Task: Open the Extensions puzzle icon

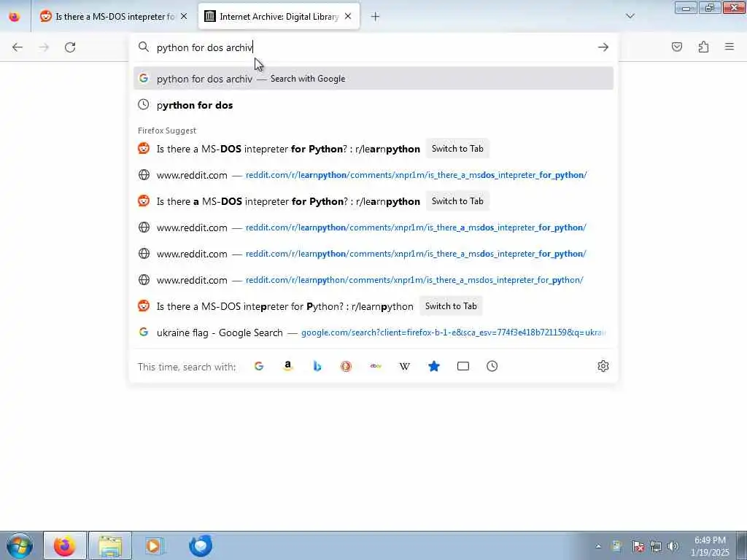Action: tap(703, 47)
